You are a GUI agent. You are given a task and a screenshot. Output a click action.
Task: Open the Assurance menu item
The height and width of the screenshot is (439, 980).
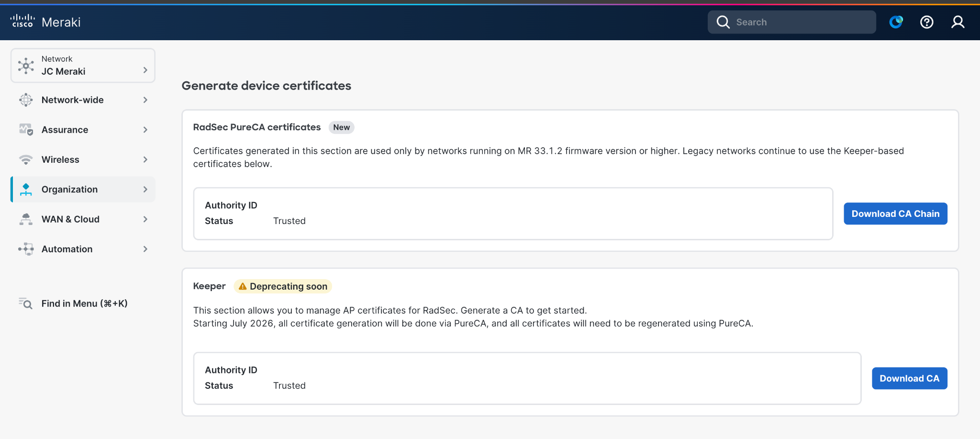click(83, 130)
